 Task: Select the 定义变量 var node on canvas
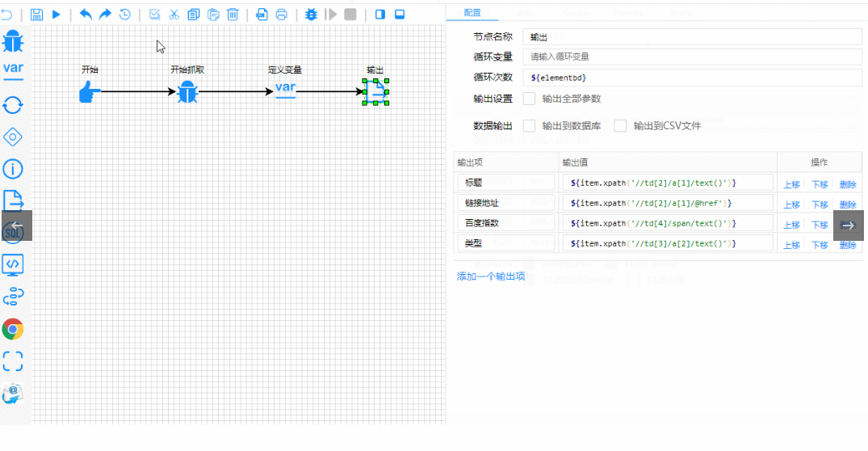coord(285,91)
